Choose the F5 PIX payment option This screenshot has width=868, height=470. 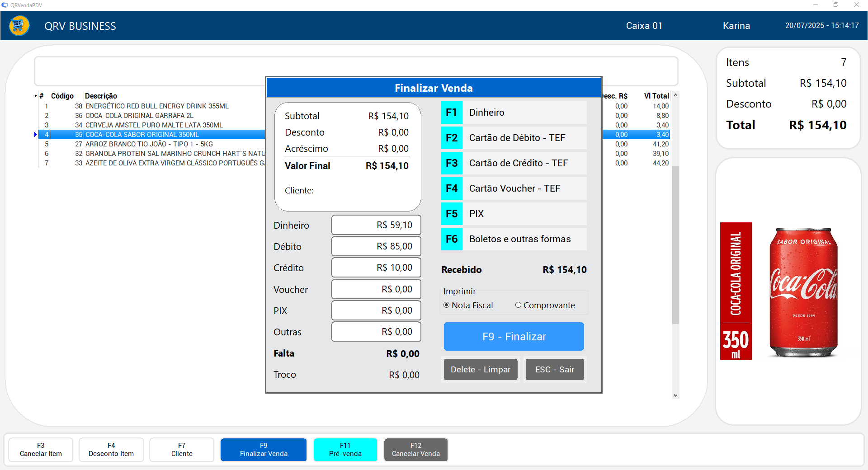point(513,214)
